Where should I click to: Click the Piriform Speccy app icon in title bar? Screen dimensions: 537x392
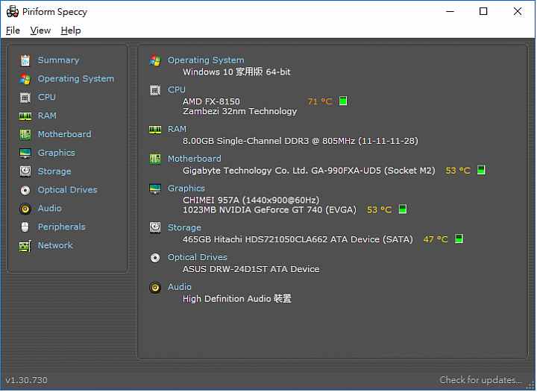[x=13, y=12]
